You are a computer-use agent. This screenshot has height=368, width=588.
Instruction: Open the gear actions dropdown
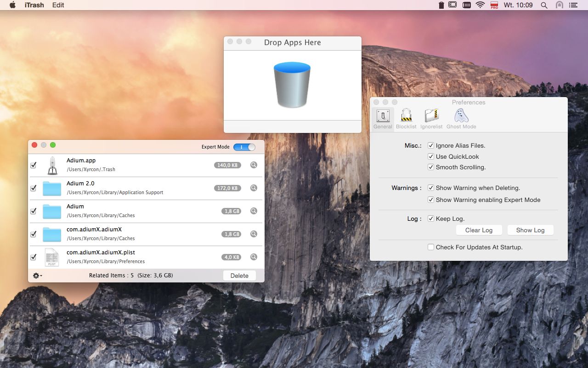37,276
